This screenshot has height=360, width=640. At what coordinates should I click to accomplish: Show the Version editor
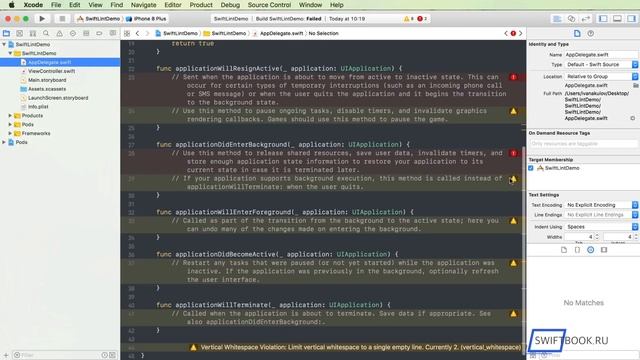(586, 19)
